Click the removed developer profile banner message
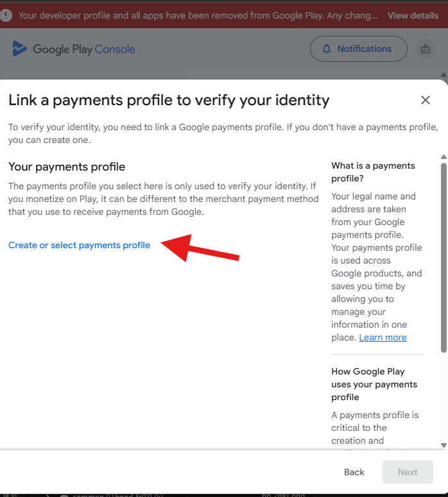 (198, 15)
